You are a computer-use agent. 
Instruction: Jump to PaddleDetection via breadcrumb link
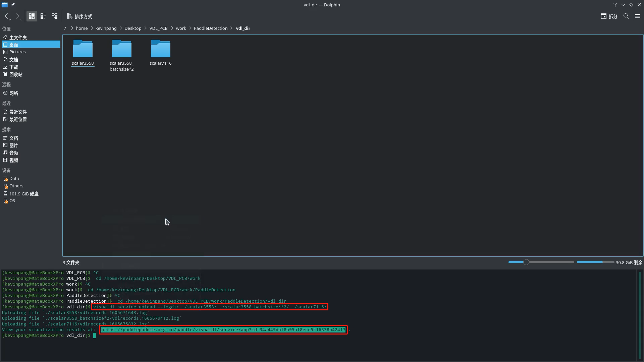[211, 28]
